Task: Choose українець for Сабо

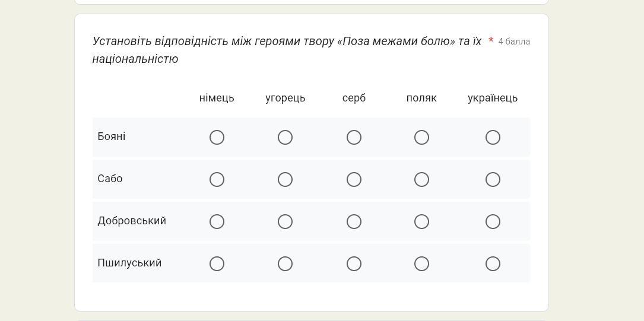Action: (x=493, y=180)
